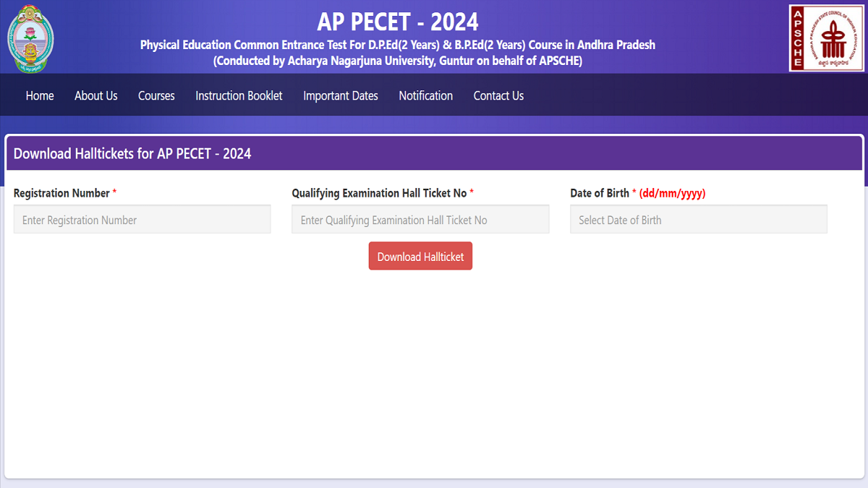Click 'Qualifying Examination Hall Ticket No' label
The height and width of the screenshot is (488, 868).
coord(379,193)
